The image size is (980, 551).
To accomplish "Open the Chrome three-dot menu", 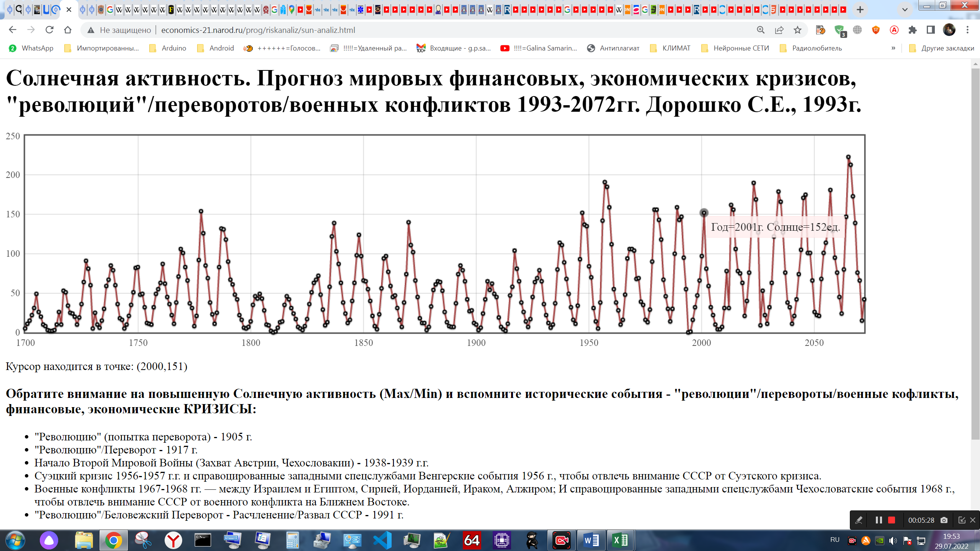I will [x=967, y=30].
